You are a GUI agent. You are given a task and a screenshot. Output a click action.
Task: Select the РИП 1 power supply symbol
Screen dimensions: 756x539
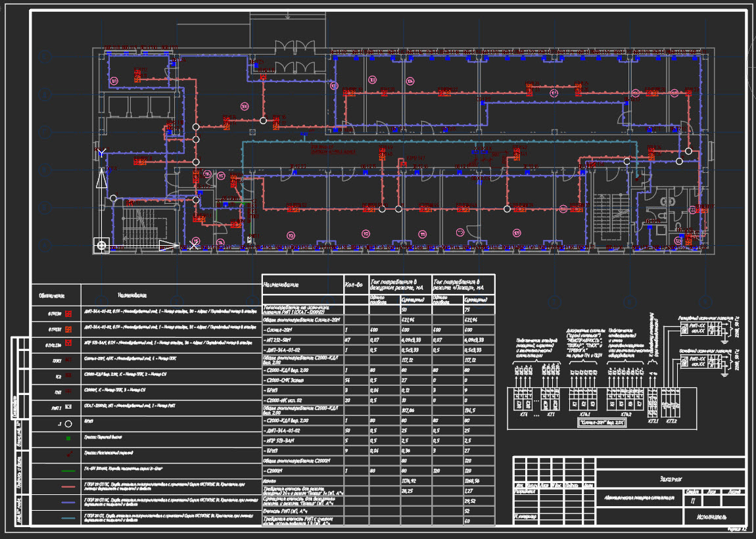point(70,406)
